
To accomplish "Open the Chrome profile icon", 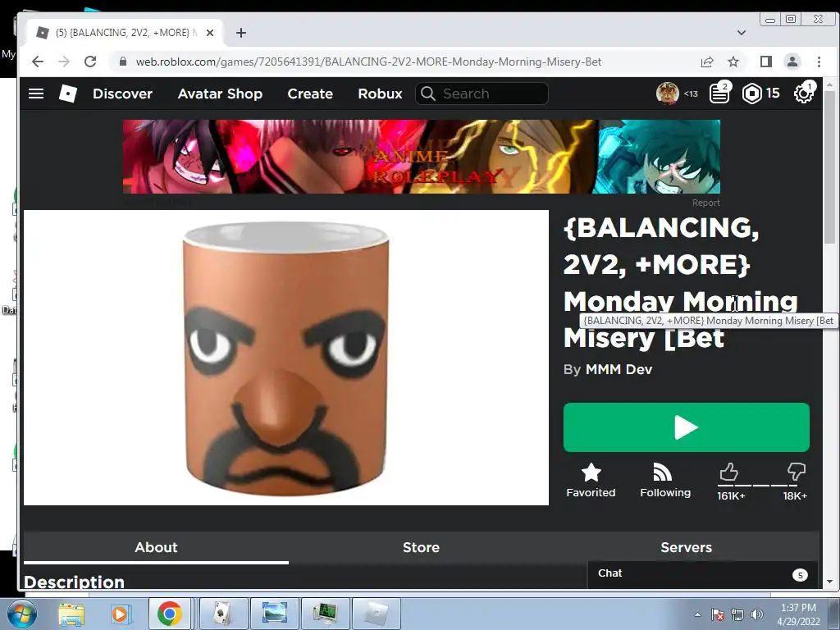I will click(792, 62).
